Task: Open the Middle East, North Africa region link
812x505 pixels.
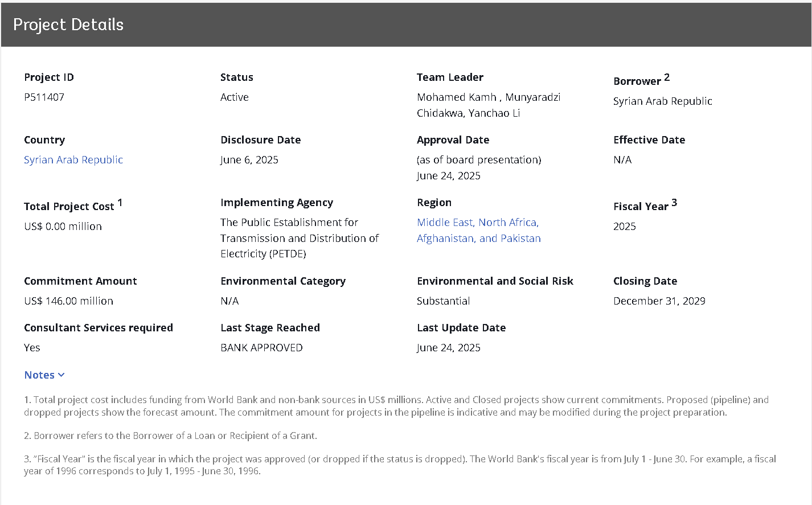Action: click(477, 223)
